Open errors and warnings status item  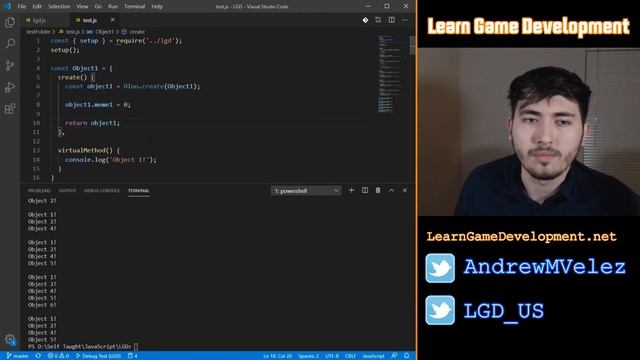pyautogui.click(x=58, y=356)
